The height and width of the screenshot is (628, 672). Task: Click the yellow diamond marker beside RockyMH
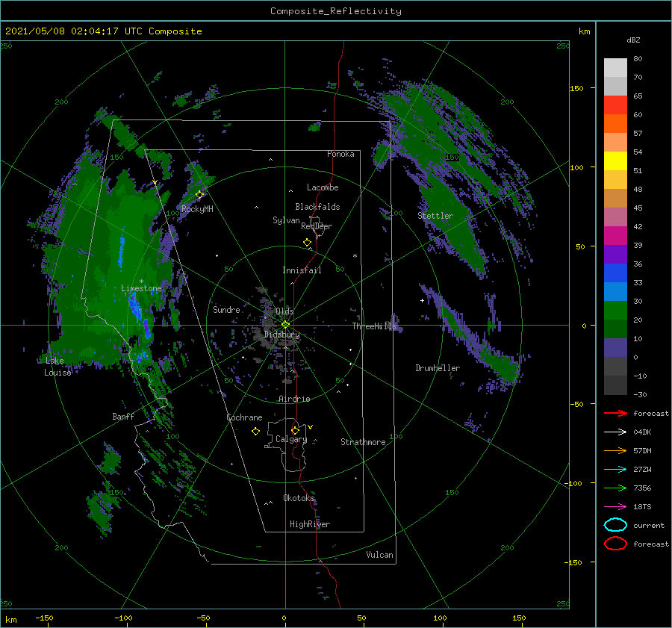click(199, 195)
